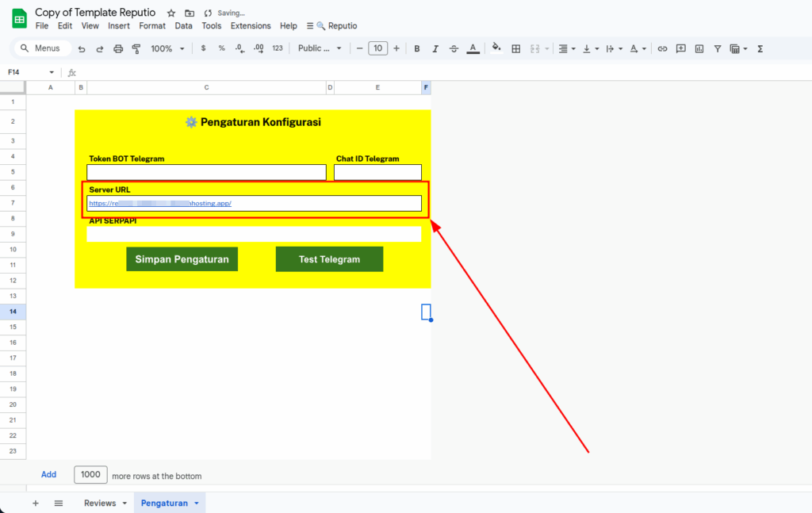Star the document with the star icon

[x=171, y=13]
